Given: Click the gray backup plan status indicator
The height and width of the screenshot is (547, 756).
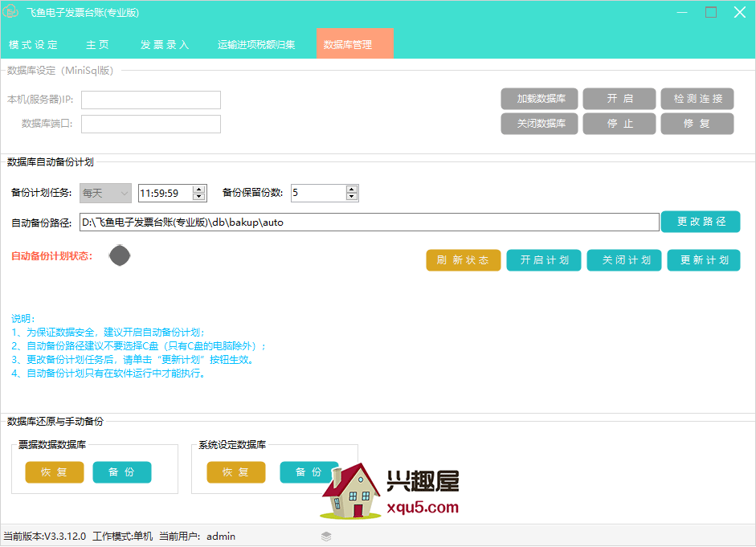Looking at the screenshot, I should pyautogui.click(x=120, y=255).
